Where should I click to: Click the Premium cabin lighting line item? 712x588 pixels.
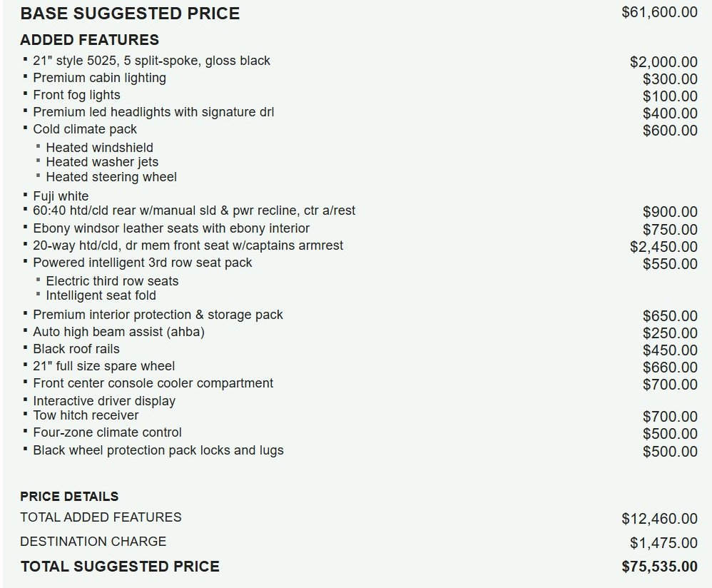pyautogui.click(x=99, y=78)
